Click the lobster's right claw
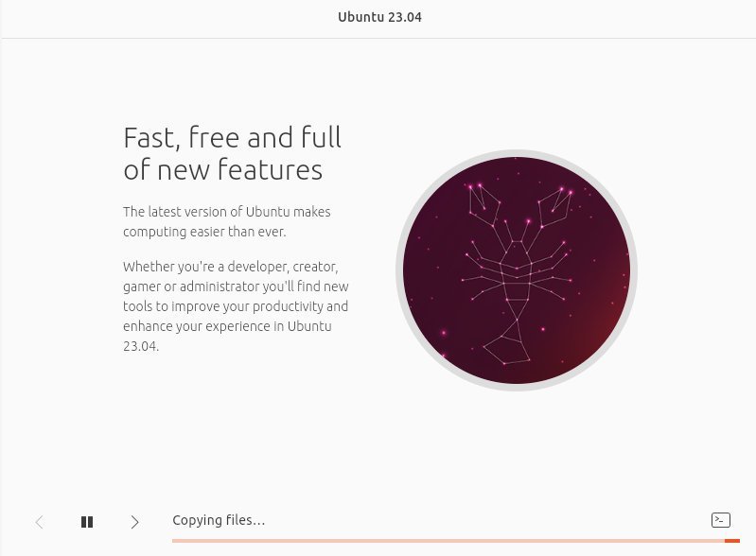The height and width of the screenshot is (556, 756). click(554, 206)
